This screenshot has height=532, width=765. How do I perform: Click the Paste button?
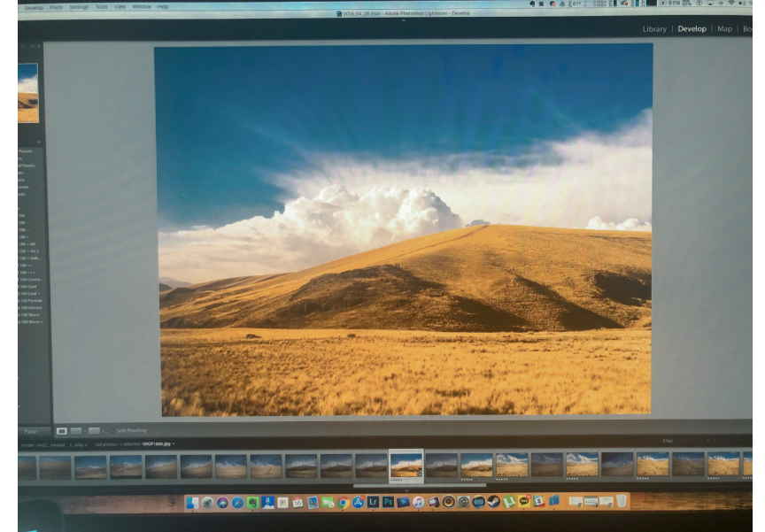[31, 432]
